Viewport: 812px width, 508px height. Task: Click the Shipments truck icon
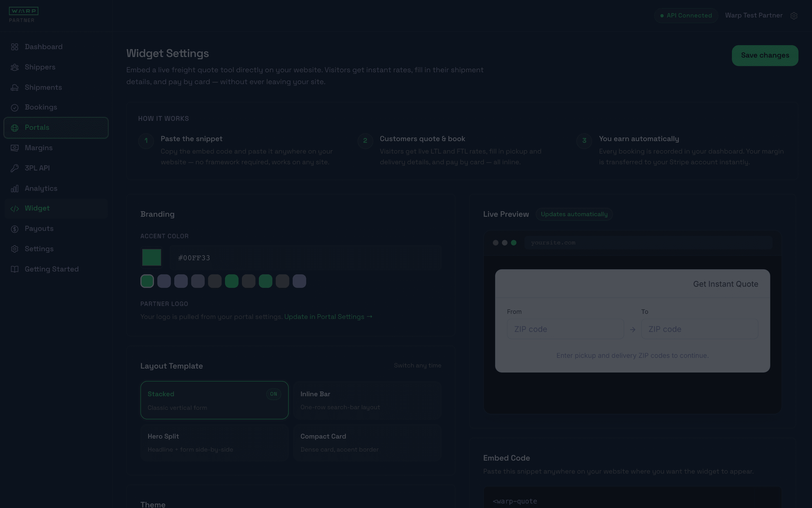pyautogui.click(x=14, y=88)
